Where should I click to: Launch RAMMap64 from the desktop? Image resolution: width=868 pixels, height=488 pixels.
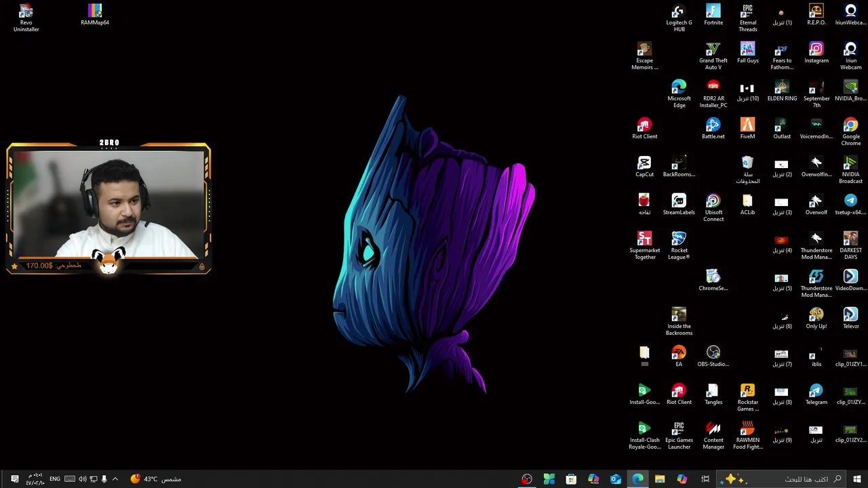tap(95, 15)
